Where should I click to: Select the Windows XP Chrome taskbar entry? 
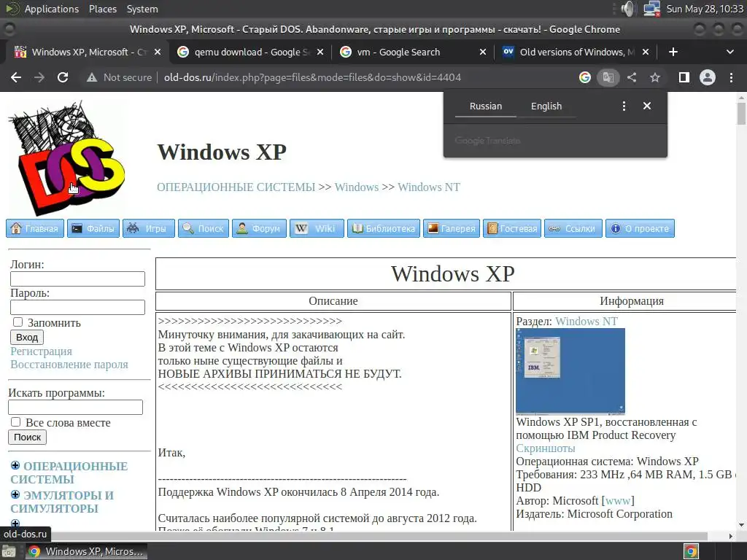86,551
